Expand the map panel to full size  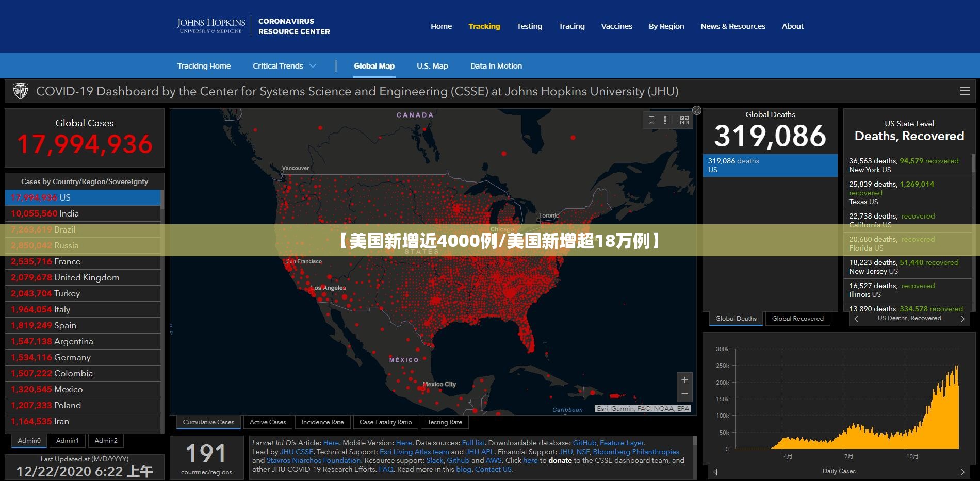[x=697, y=110]
